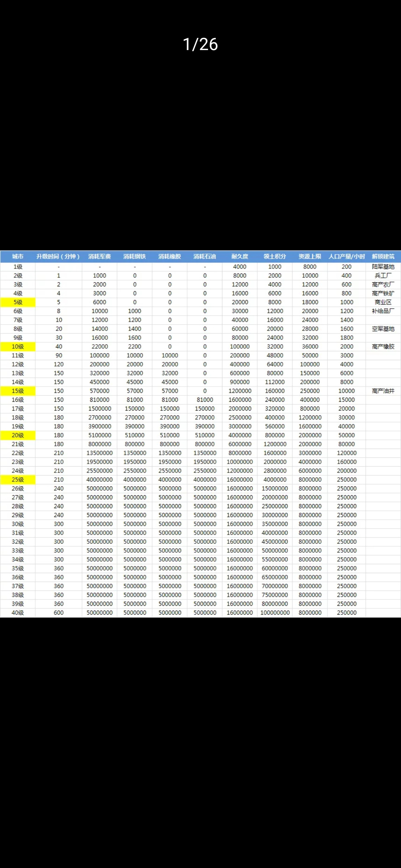The width and height of the screenshot is (401, 868).
Task: Select the yellow highlighted 10级 cell
Action: [x=18, y=346]
